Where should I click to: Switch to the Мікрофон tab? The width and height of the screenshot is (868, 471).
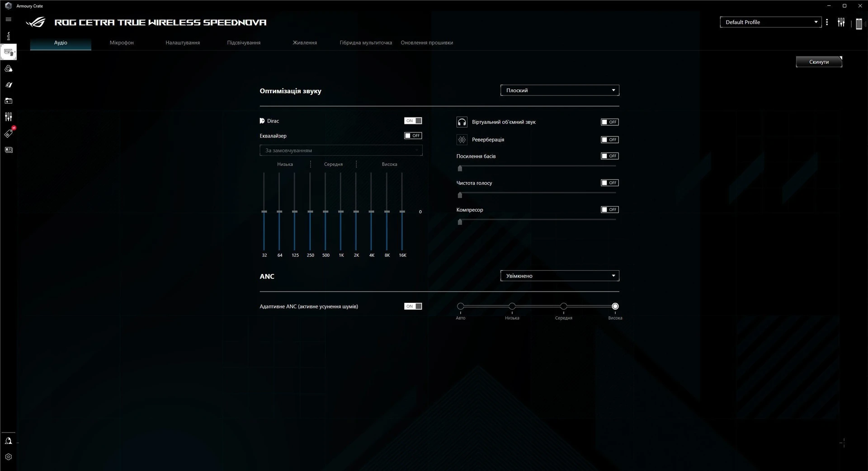pos(122,43)
